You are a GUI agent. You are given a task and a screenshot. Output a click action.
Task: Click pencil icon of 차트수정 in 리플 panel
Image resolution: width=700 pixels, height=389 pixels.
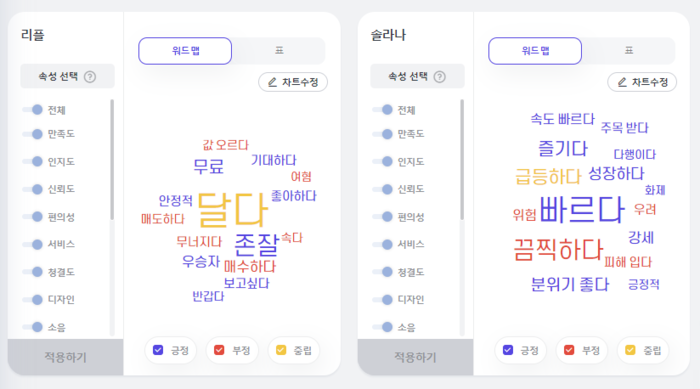[272, 82]
